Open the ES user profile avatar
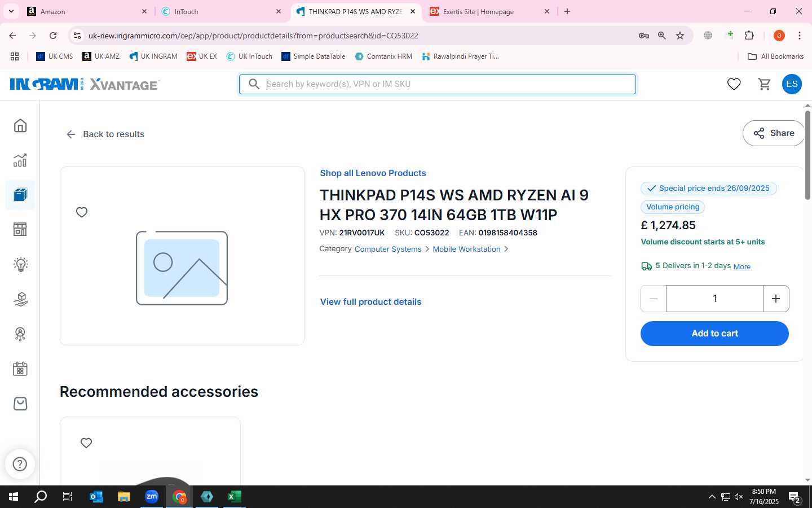The height and width of the screenshot is (508, 812). coord(792,84)
